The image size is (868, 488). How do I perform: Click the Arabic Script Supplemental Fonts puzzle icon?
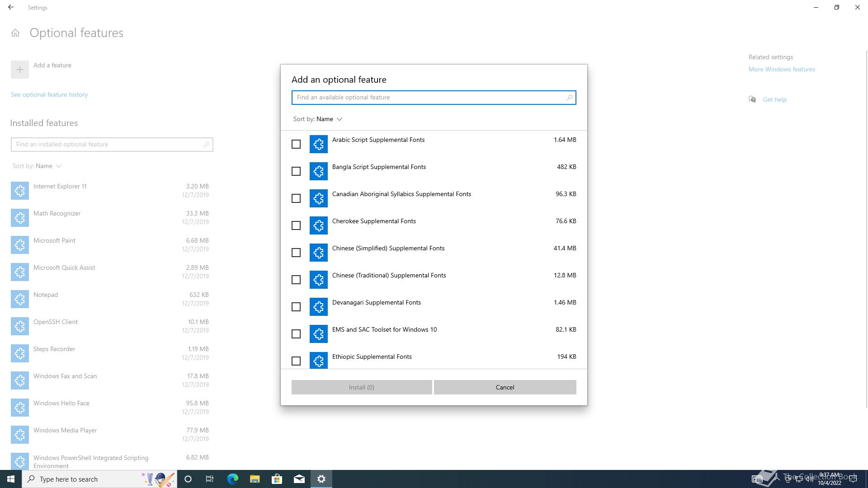point(318,144)
